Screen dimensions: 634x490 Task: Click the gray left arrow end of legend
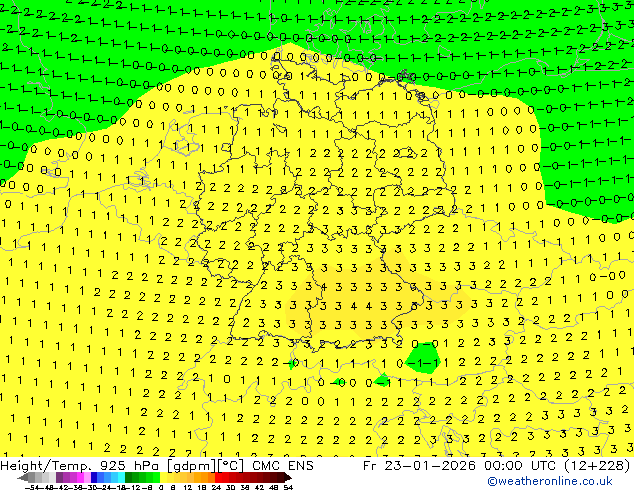[23, 477]
